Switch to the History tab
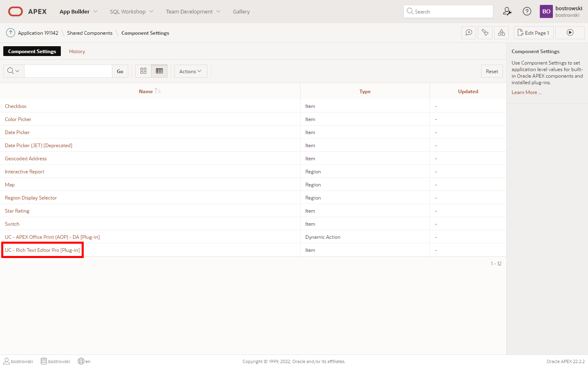 (x=77, y=52)
